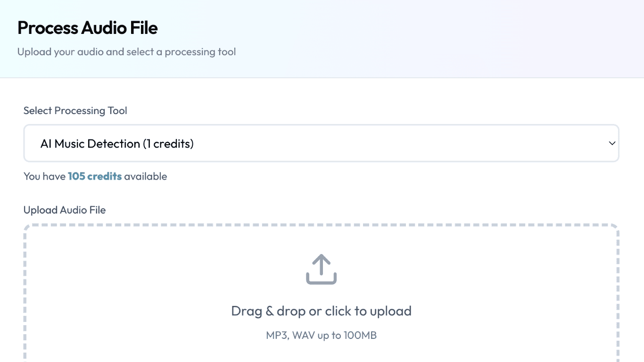Image resolution: width=644 pixels, height=362 pixels.
Task: Click the upload tray arrow icon
Action: tap(321, 269)
